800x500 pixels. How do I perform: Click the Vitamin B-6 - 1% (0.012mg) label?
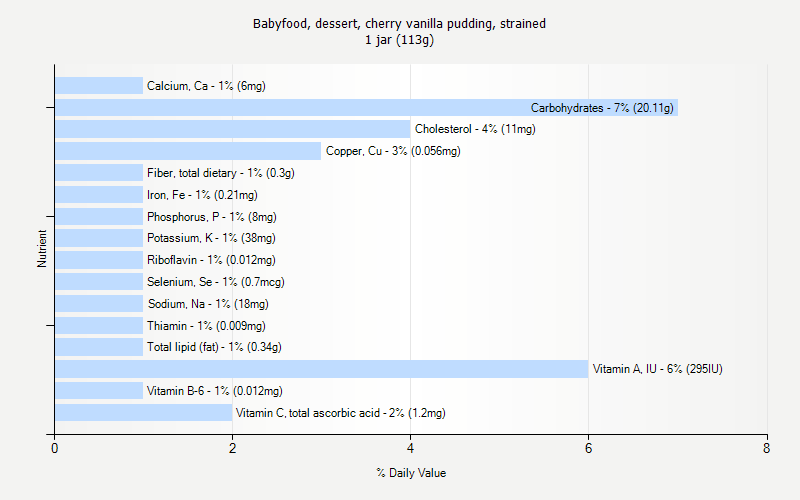click(x=214, y=391)
